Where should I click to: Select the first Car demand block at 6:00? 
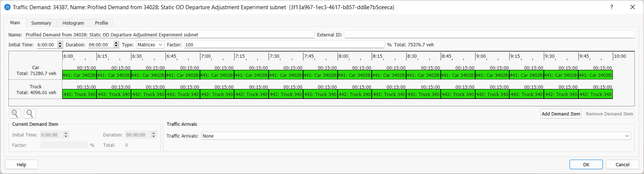point(79,75)
